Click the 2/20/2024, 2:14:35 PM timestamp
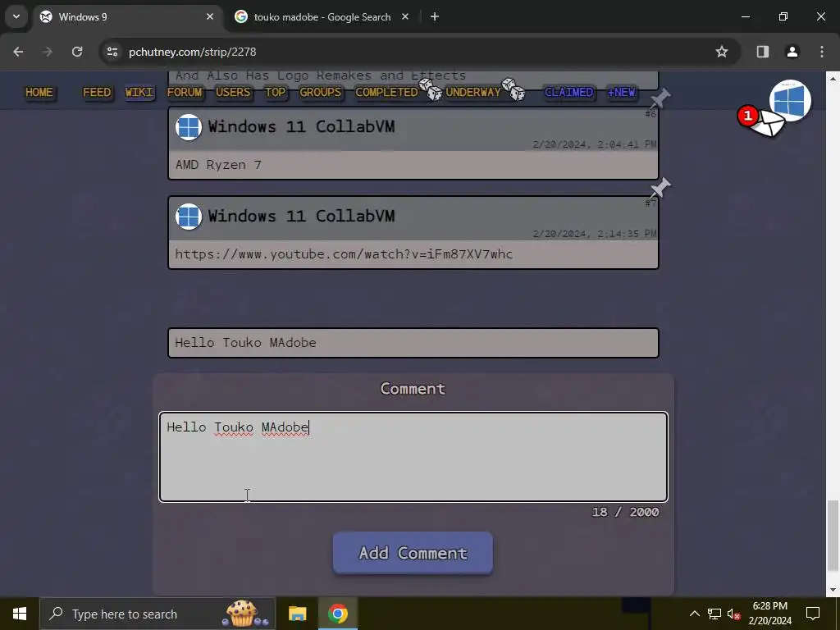840x630 pixels. [595, 234]
